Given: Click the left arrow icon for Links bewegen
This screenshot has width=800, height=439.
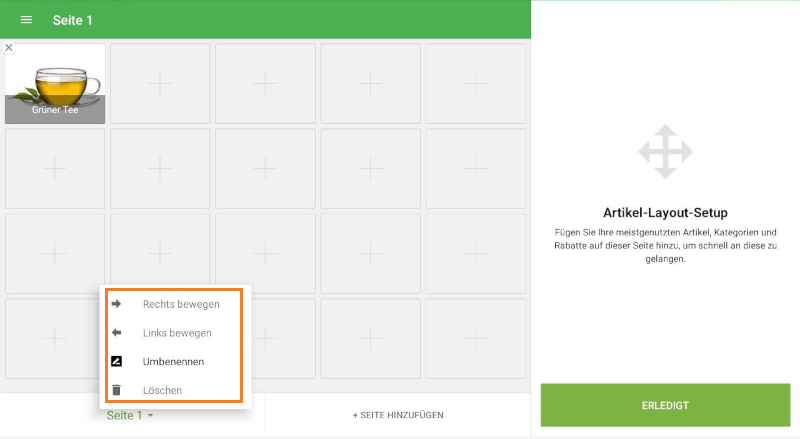Looking at the screenshot, I should coord(116,332).
